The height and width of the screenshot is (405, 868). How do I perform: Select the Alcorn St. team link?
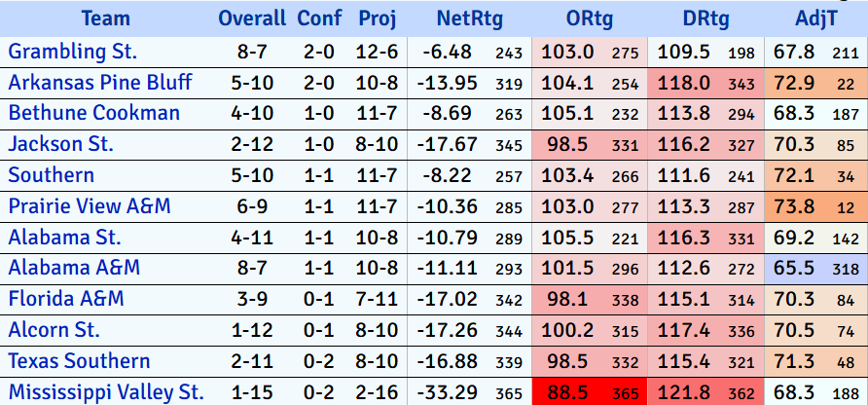click(x=56, y=330)
